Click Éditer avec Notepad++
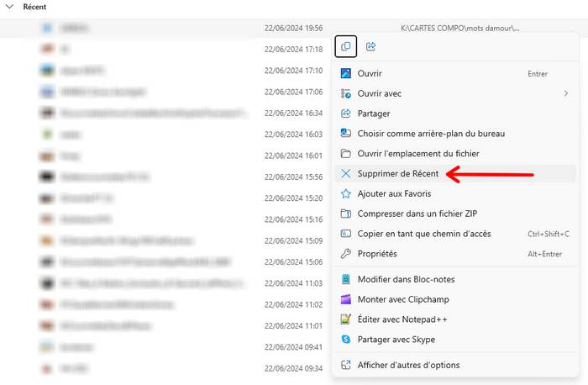This screenshot has height=385, width=588. click(455, 319)
